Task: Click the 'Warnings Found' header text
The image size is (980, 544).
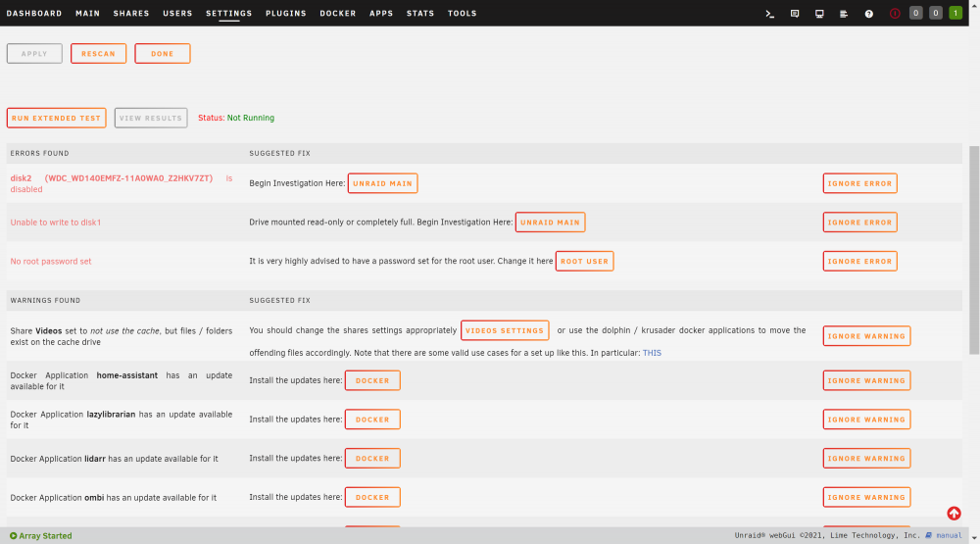Action: tap(45, 300)
